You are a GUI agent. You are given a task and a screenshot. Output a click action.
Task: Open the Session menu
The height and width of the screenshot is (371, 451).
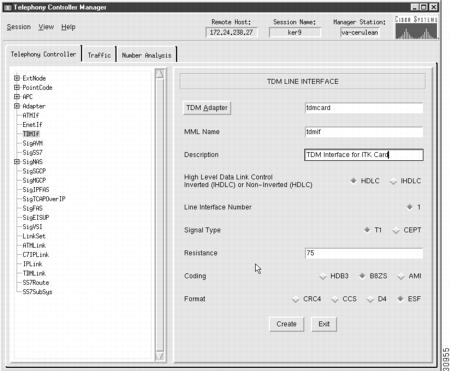[19, 27]
